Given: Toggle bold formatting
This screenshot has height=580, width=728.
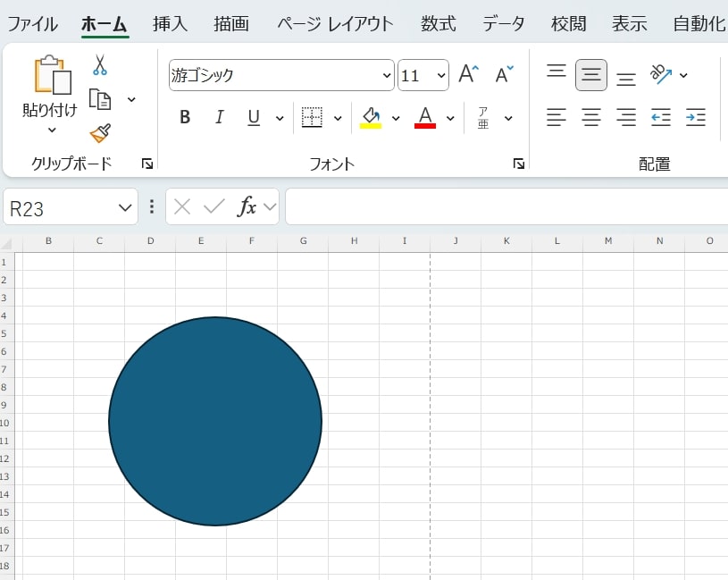Looking at the screenshot, I should point(185,117).
